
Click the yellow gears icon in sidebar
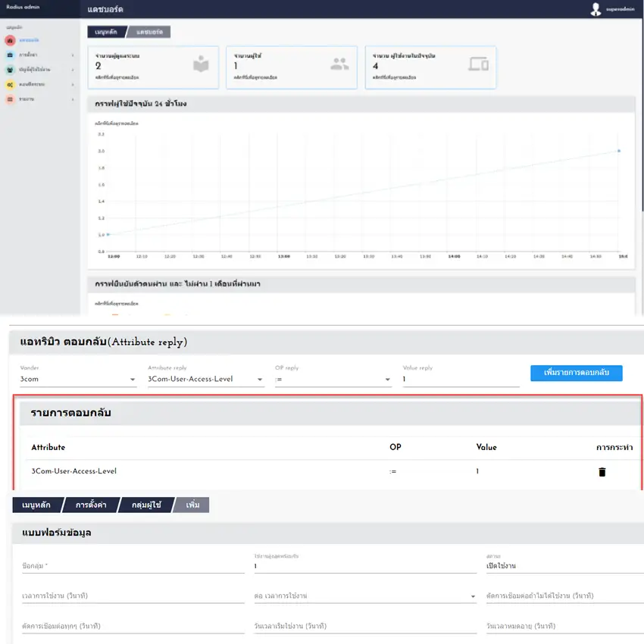pyautogui.click(x=9, y=84)
